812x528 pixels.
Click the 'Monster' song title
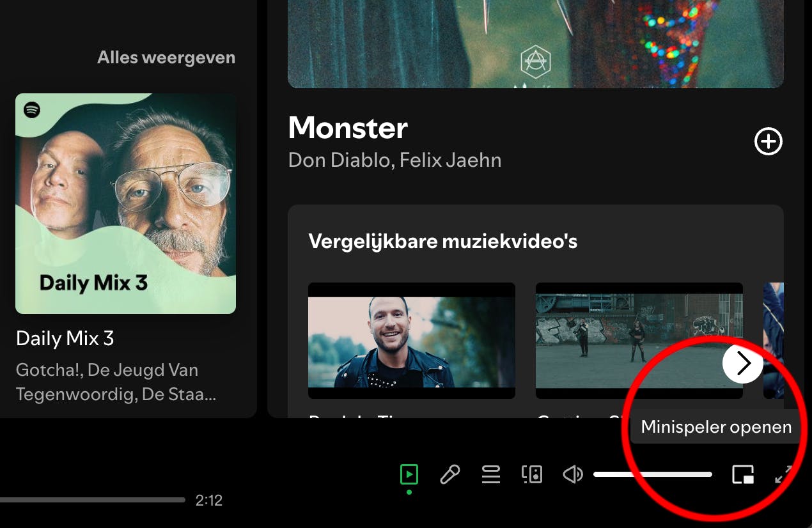click(348, 128)
